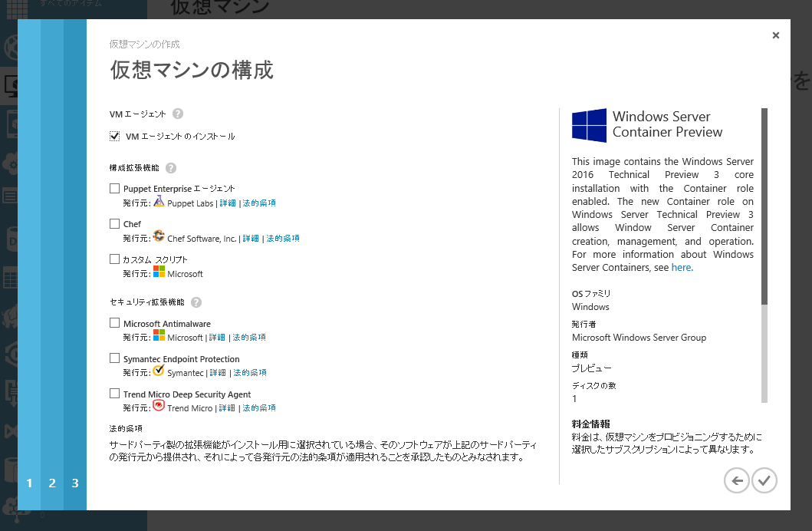Click the description panel scrollbar thumb

(764, 206)
